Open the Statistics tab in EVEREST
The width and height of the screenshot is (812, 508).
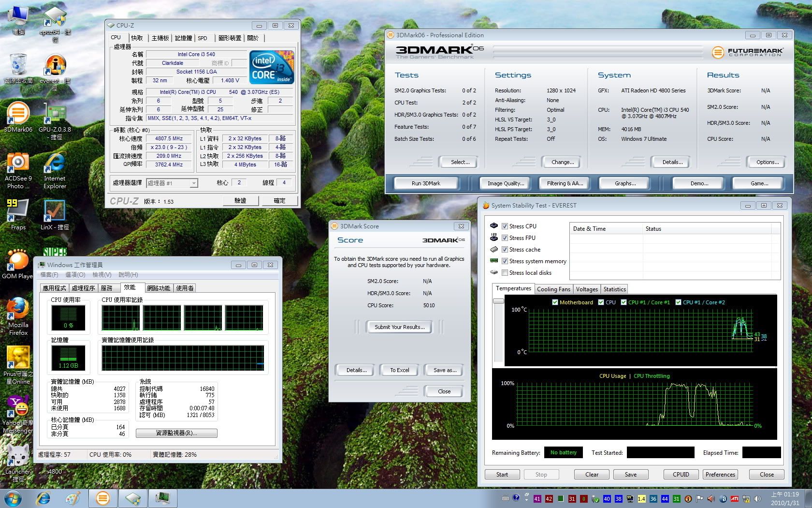tap(614, 289)
